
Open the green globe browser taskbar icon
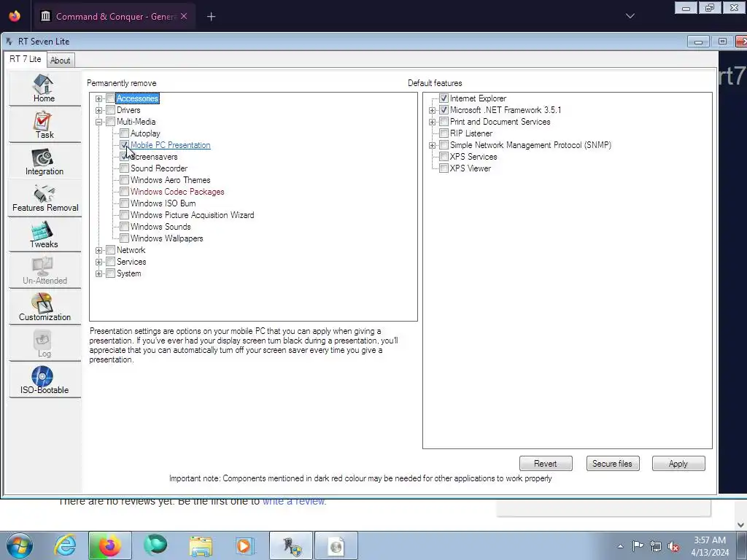click(155, 545)
